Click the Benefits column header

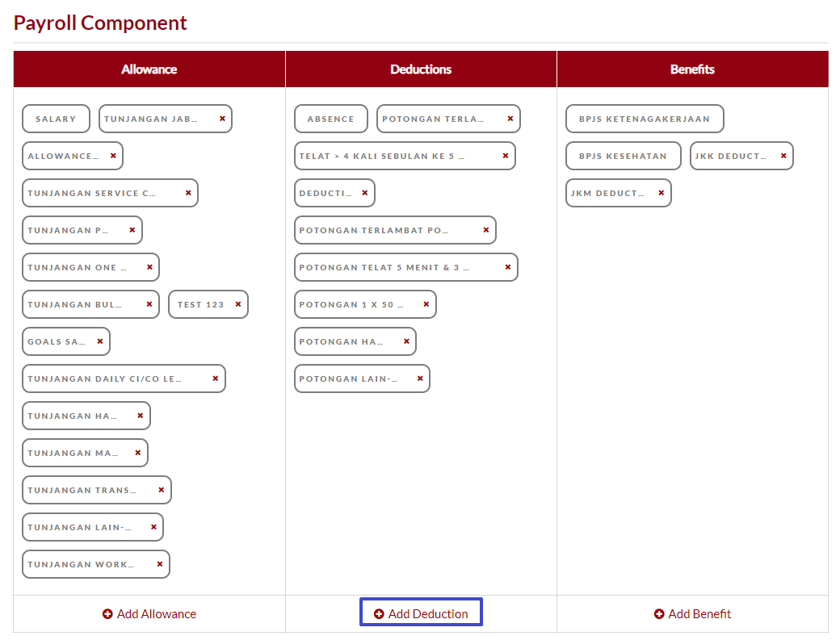(692, 69)
